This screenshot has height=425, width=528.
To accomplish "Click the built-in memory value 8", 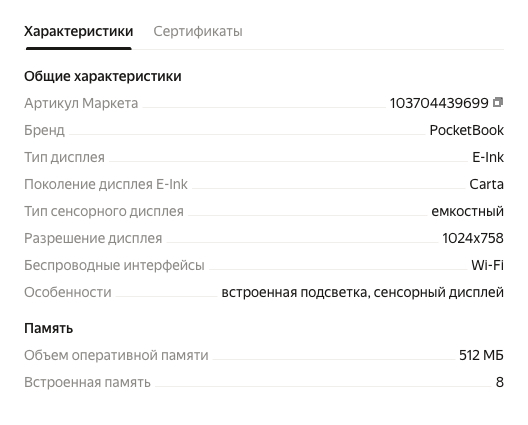I will click(500, 382).
